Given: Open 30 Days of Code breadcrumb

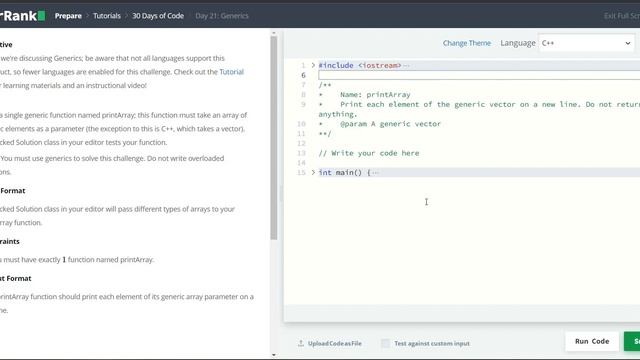Looking at the screenshot, I should click(158, 16).
